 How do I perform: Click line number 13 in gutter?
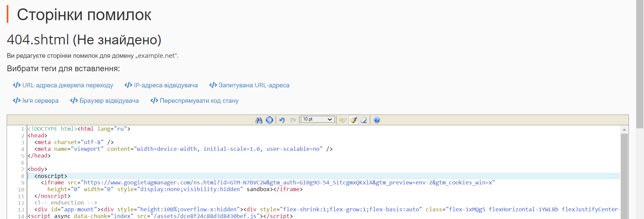pyautogui.click(x=21, y=210)
